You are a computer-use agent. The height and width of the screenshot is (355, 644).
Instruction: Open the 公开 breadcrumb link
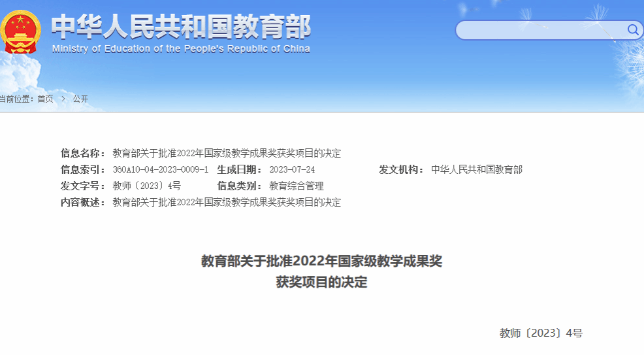click(80, 99)
